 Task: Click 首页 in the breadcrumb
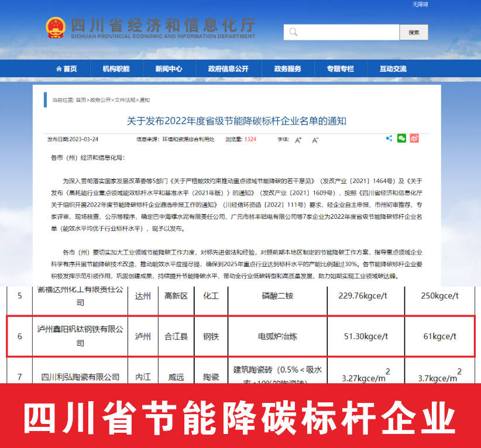tap(81, 100)
